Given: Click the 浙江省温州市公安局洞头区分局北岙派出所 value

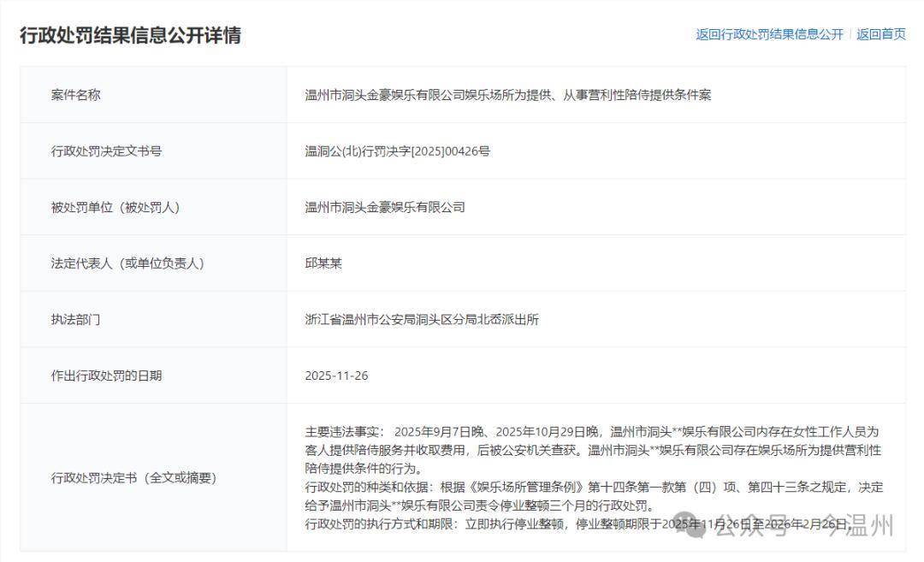Looking at the screenshot, I should point(422,320).
